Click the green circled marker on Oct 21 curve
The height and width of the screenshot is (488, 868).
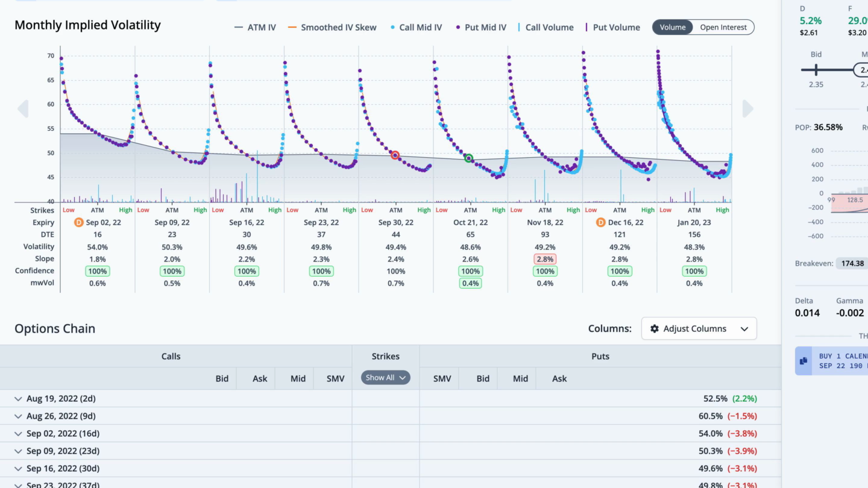(x=469, y=158)
